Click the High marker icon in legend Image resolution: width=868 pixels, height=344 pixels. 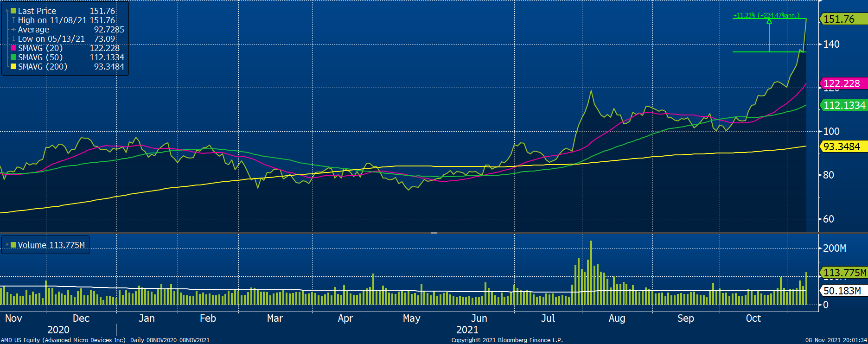13,20
